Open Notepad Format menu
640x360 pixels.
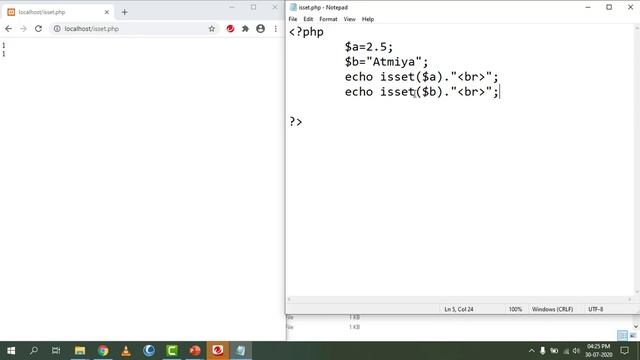click(328, 19)
